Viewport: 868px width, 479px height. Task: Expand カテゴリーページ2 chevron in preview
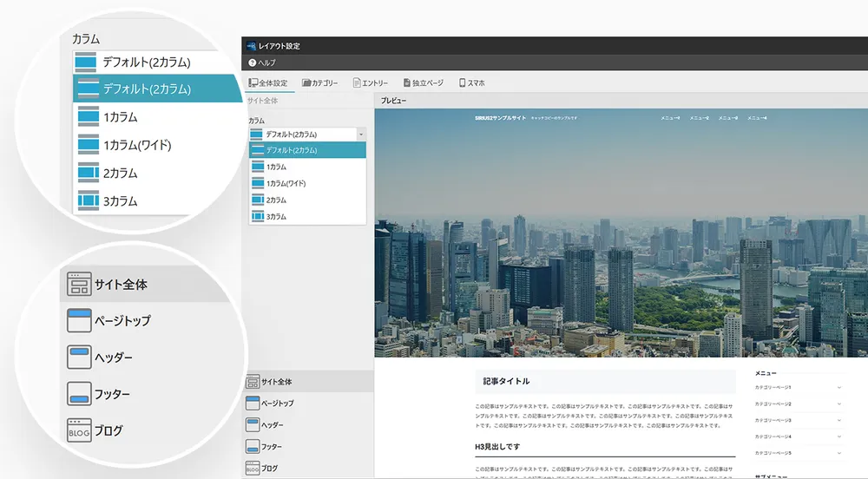[x=839, y=404]
